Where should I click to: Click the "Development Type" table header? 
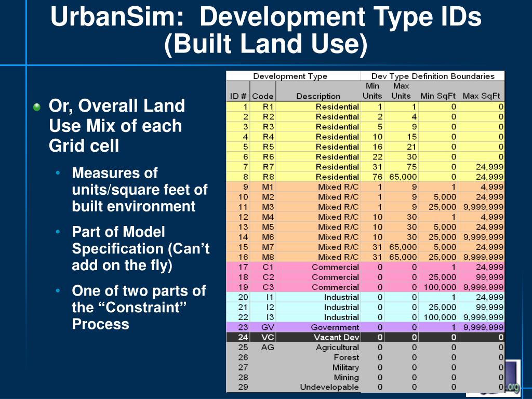(290, 76)
